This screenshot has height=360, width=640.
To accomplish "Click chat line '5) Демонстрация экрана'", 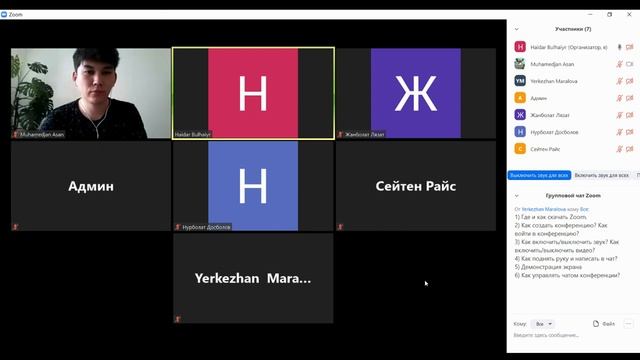I will [x=548, y=267].
